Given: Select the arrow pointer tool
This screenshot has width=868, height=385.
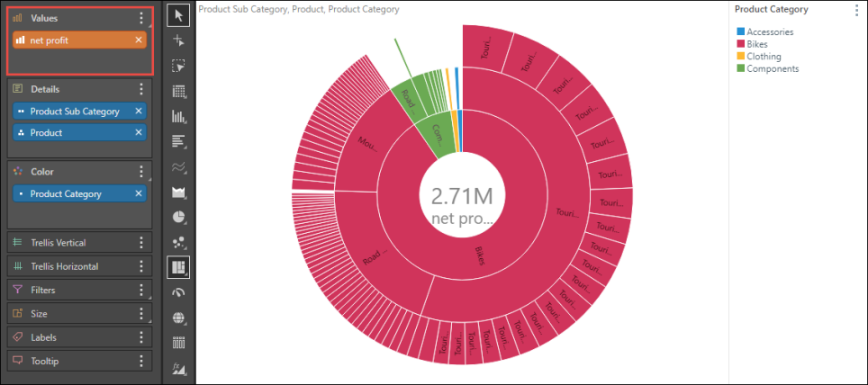Looking at the screenshot, I should (x=178, y=15).
